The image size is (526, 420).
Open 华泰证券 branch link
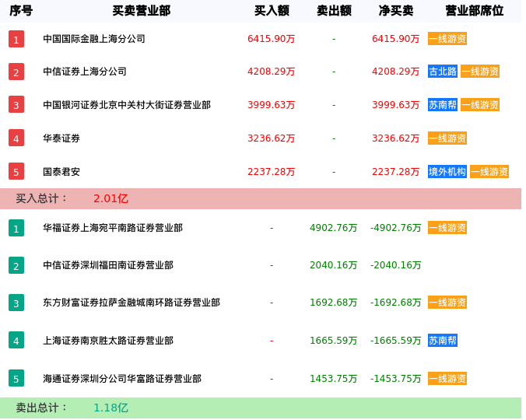click(61, 138)
